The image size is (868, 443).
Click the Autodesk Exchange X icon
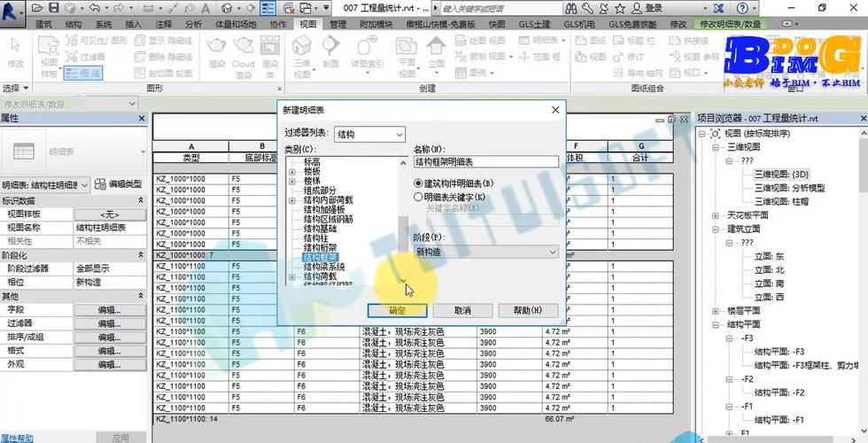[718, 8]
